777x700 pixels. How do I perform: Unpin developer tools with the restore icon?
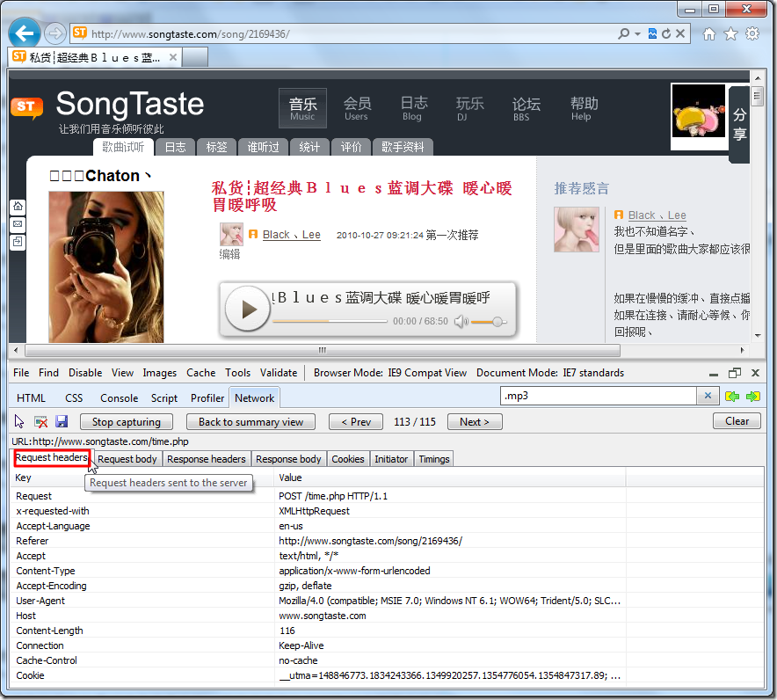tap(735, 373)
